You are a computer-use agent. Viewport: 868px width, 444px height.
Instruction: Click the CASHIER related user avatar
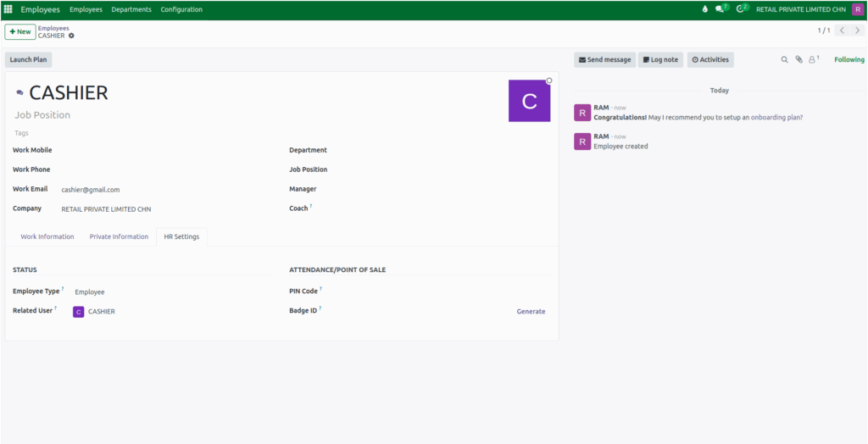click(79, 312)
